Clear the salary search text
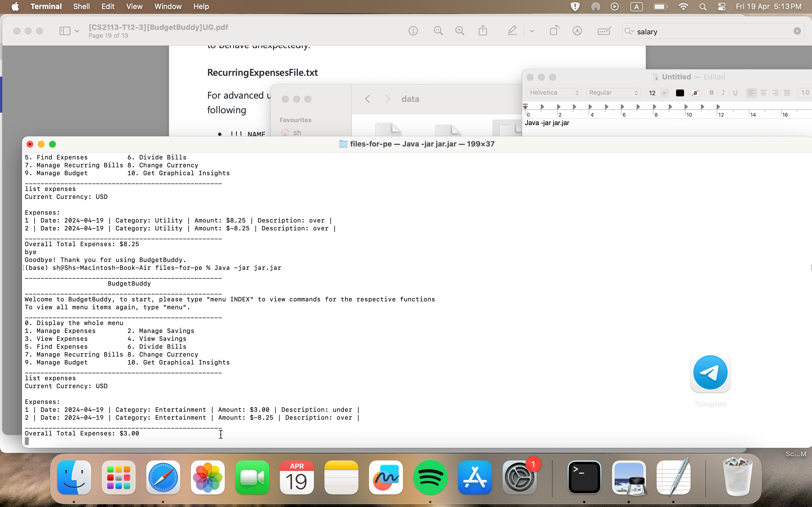 797,31
